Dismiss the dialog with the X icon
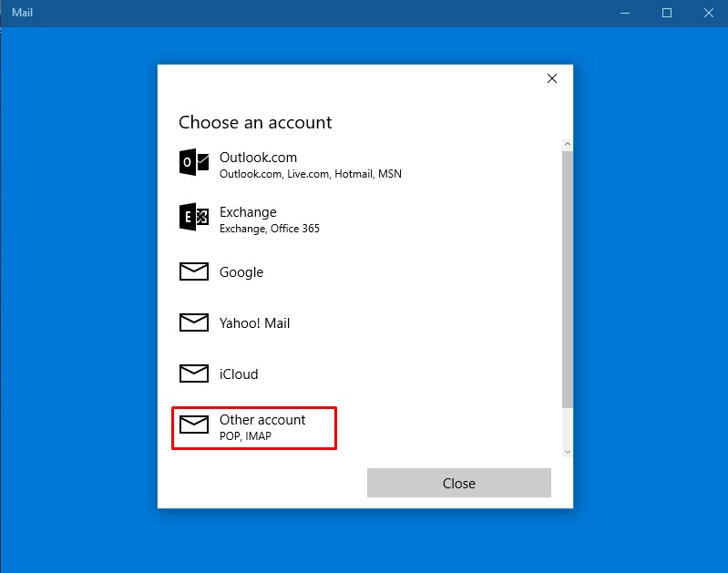The width and height of the screenshot is (728, 573). pos(551,78)
